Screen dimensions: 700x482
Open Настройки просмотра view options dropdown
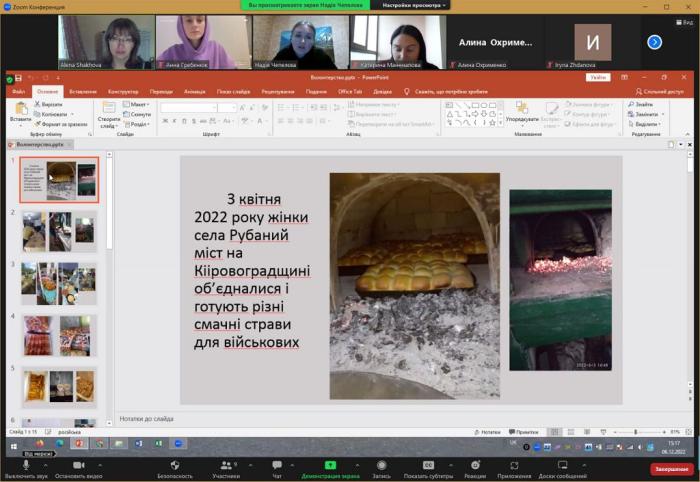tap(412, 5)
